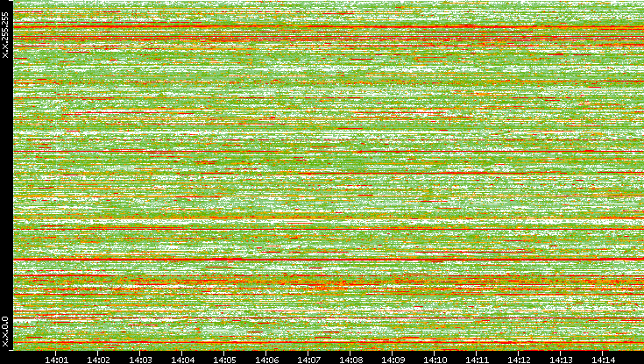This screenshot has width=644, height=364.
Task: Click the x.x.0.0 axis label
Action: pyautogui.click(x=5, y=332)
